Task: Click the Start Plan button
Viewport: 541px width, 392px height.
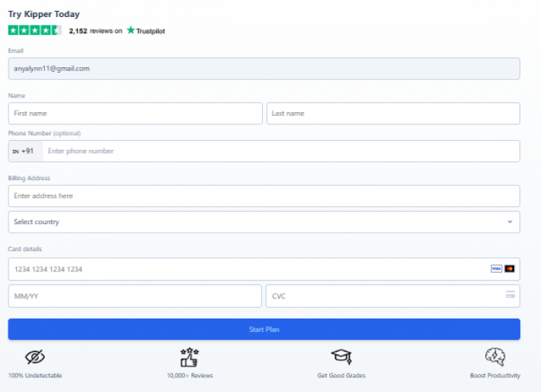Action: click(x=264, y=329)
